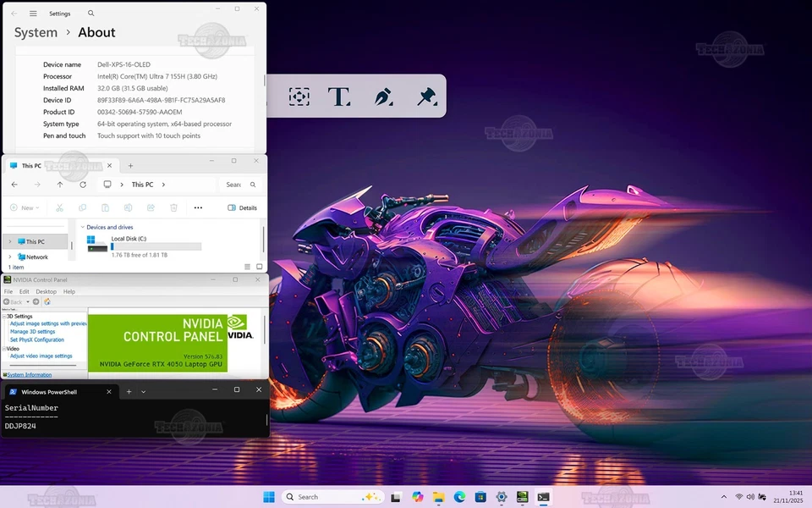Switch Explorer to large thumbnails view

coord(259,267)
